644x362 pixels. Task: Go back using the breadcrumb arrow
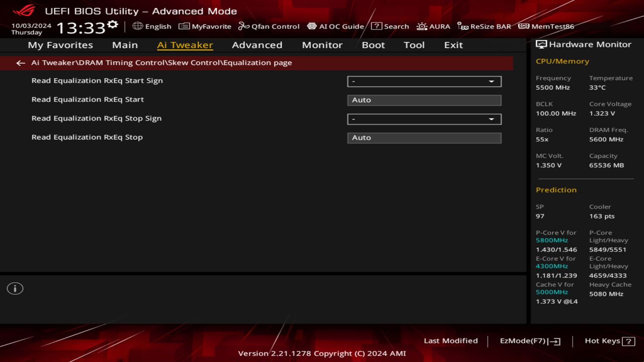tap(20, 63)
